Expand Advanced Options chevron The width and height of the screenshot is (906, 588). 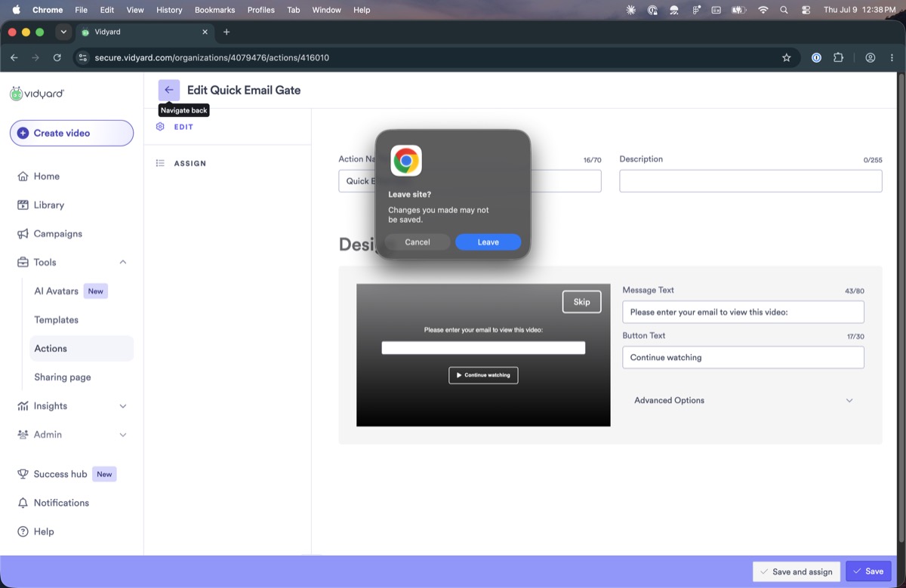click(x=849, y=401)
